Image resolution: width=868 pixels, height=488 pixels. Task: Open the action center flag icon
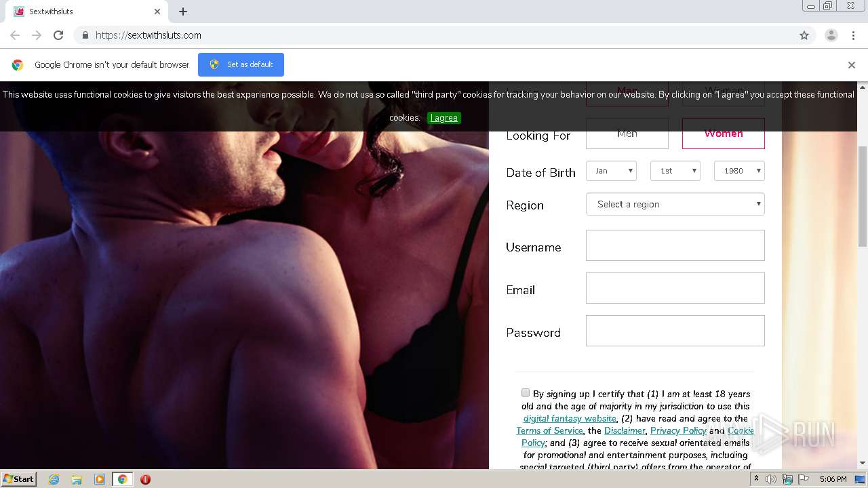pos(804,479)
